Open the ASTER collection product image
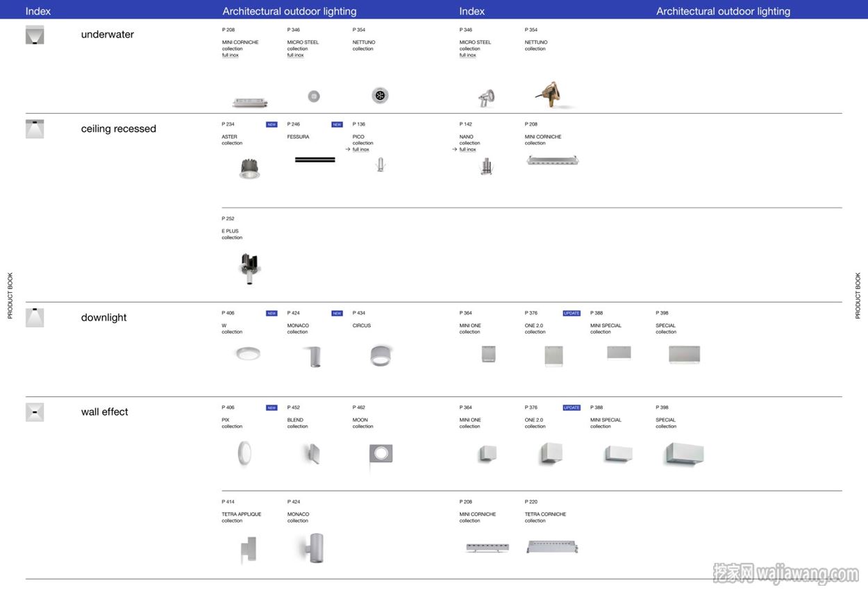 (249, 168)
